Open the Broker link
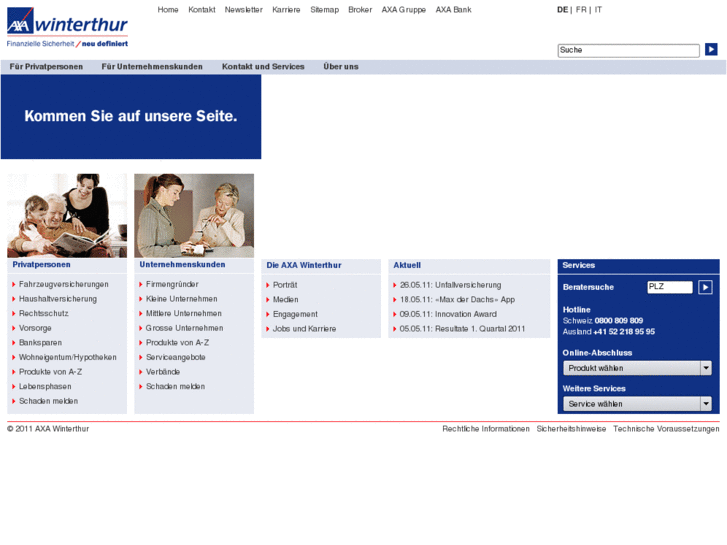727x545 pixels. pos(360,10)
